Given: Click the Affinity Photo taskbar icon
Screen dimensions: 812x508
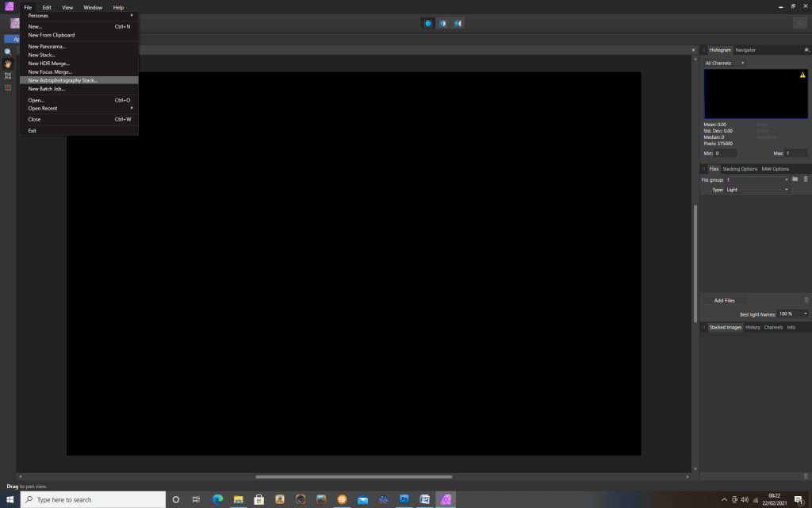Looking at the screenshot, I should tap(446, 500).
